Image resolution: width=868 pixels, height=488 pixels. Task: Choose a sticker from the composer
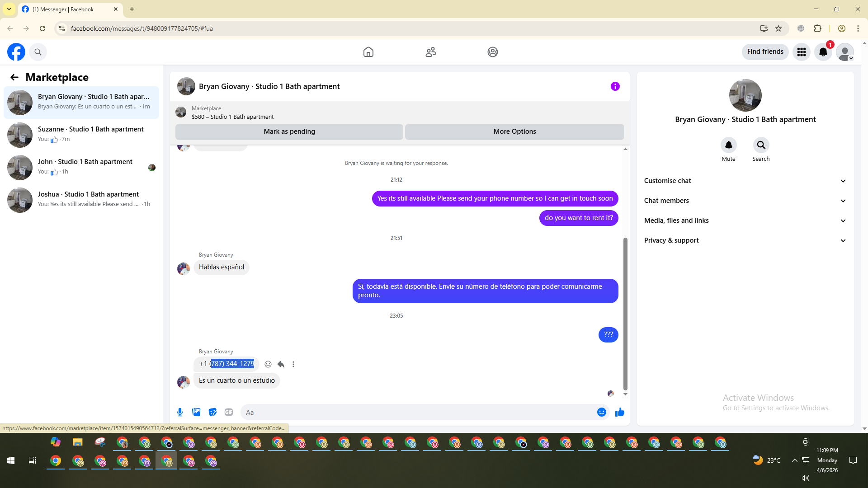[212, 412]
